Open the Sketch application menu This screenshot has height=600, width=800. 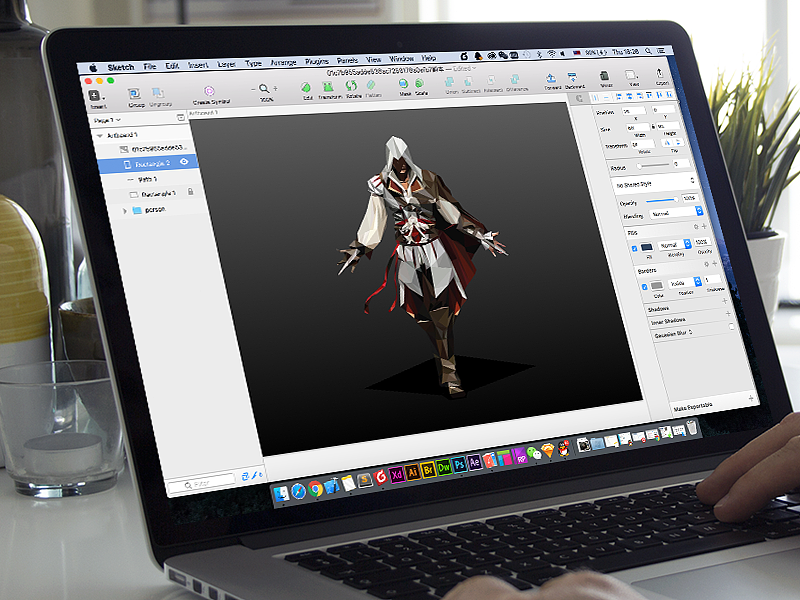[x=120, y=67]
